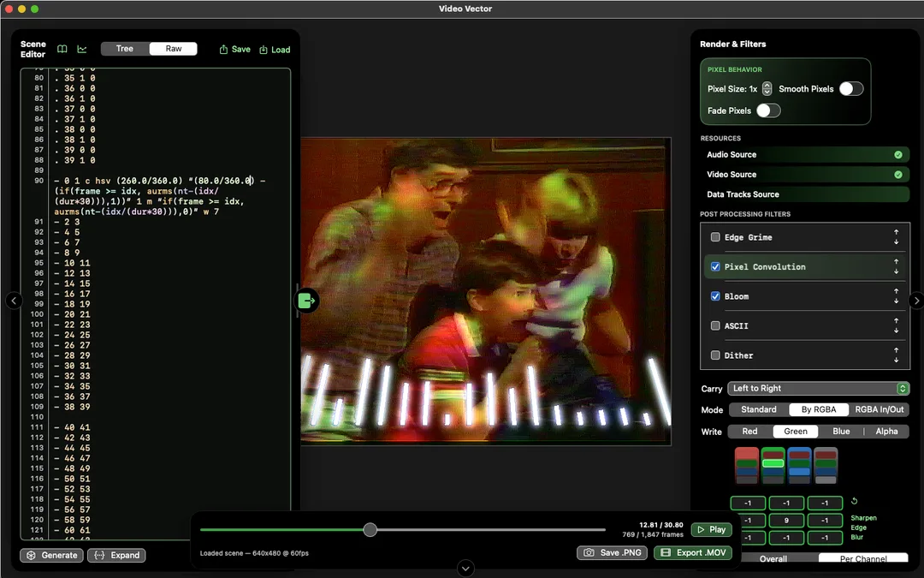Select the Per Channel kernel tab

[x=863, y=558]
